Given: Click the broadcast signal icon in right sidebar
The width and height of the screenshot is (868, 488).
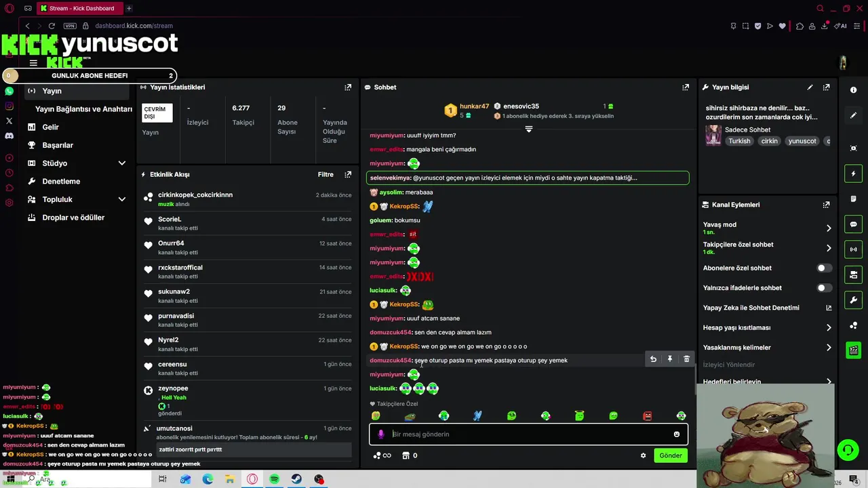Looking at the screenshot, I should click(x=853, y=249).
